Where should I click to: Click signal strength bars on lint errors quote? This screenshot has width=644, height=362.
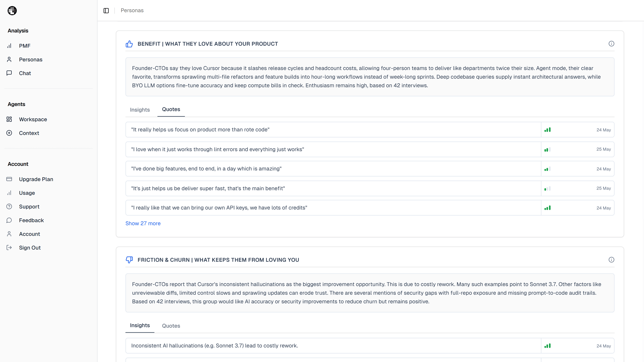[x=548, y=149]
